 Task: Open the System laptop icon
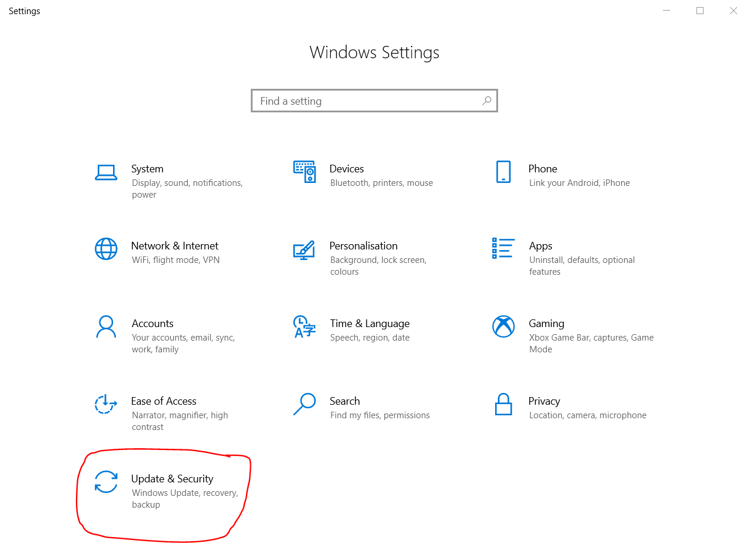point(106,172)
